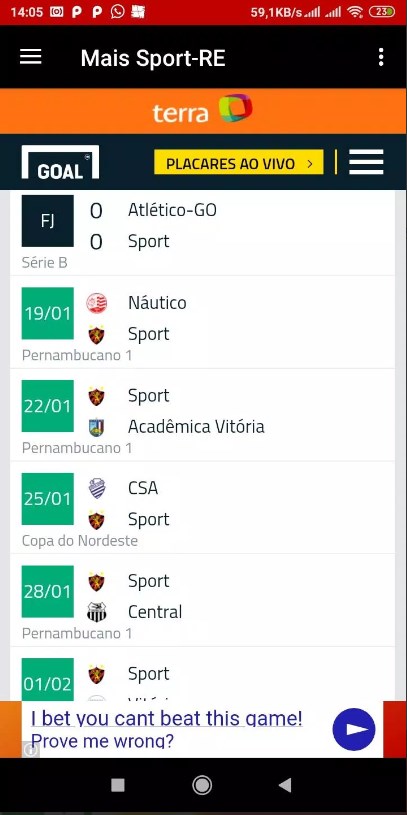The height and width of the screenshot is (815, 407).
Task: Select the 22/01 date box
Action: (x=48, y=406)
